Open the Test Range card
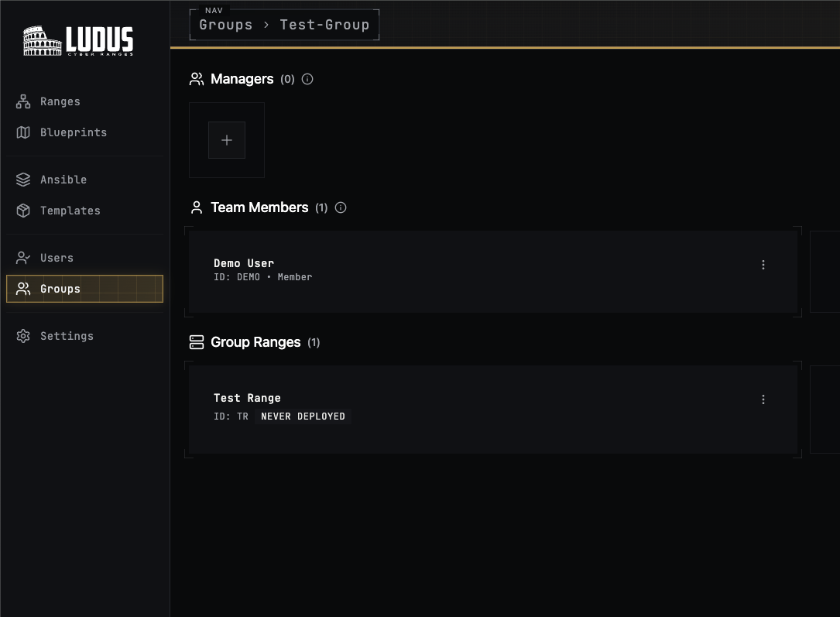840x617 pixels. pos(465,408)
